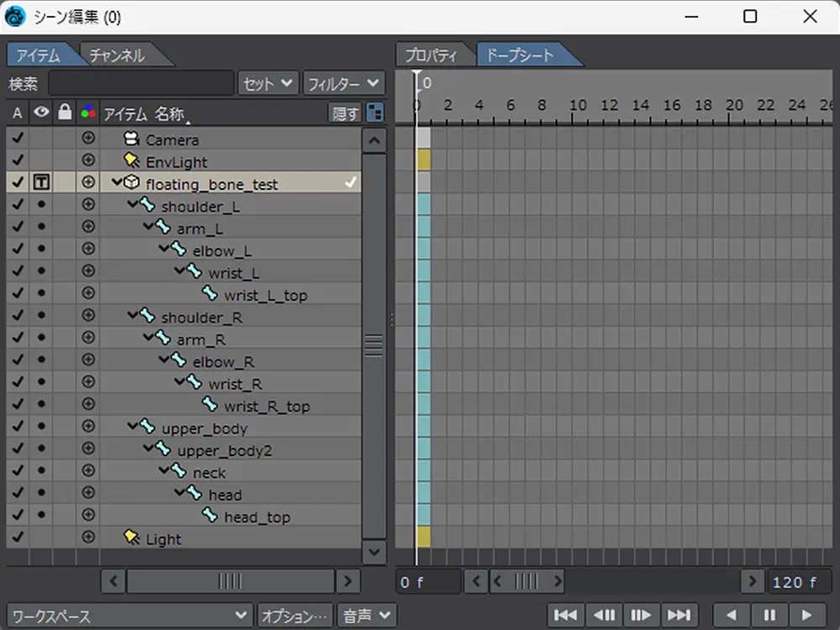Click the frame 10 mark on timeline ruler

coord(577,106)
